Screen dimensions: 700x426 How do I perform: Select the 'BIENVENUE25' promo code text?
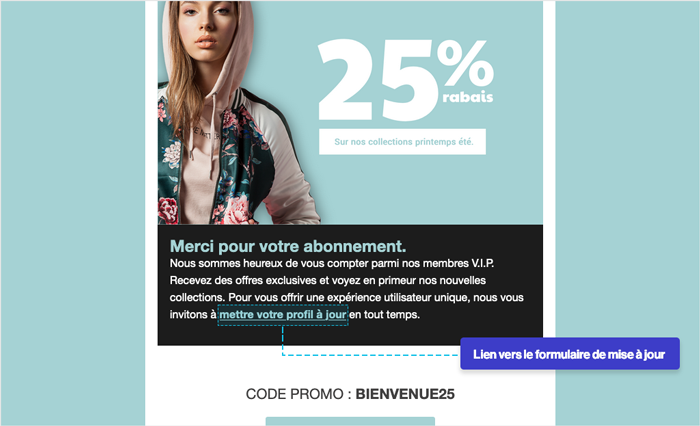click(405, 394)
